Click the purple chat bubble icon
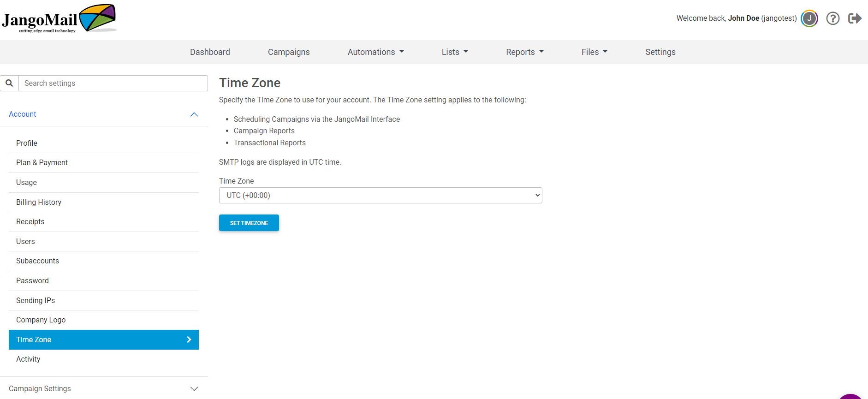 (850, 396)
